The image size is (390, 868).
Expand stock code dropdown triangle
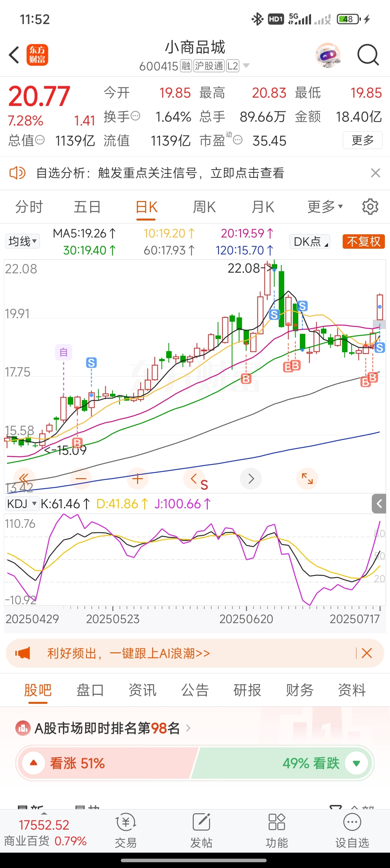pos(246,65)
